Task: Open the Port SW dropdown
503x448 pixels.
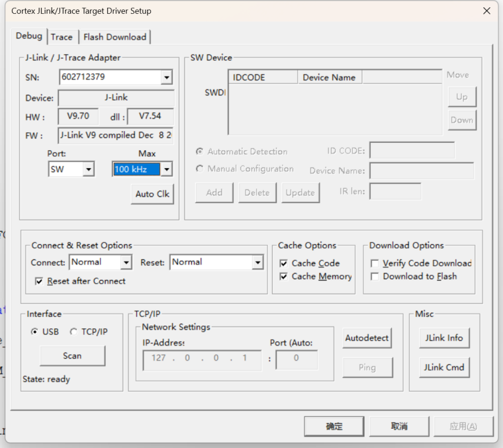Action: point(88,169)
